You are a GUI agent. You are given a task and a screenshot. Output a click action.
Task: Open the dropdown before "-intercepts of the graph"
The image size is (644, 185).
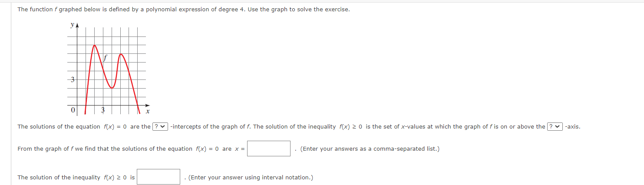click(x=160, y=126)
